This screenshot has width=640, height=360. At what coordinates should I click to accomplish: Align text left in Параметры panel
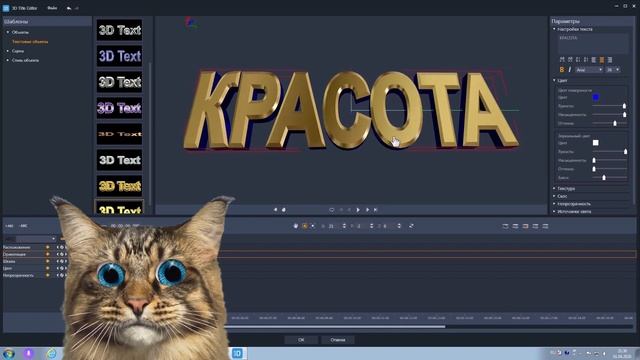tap(594, 60)
